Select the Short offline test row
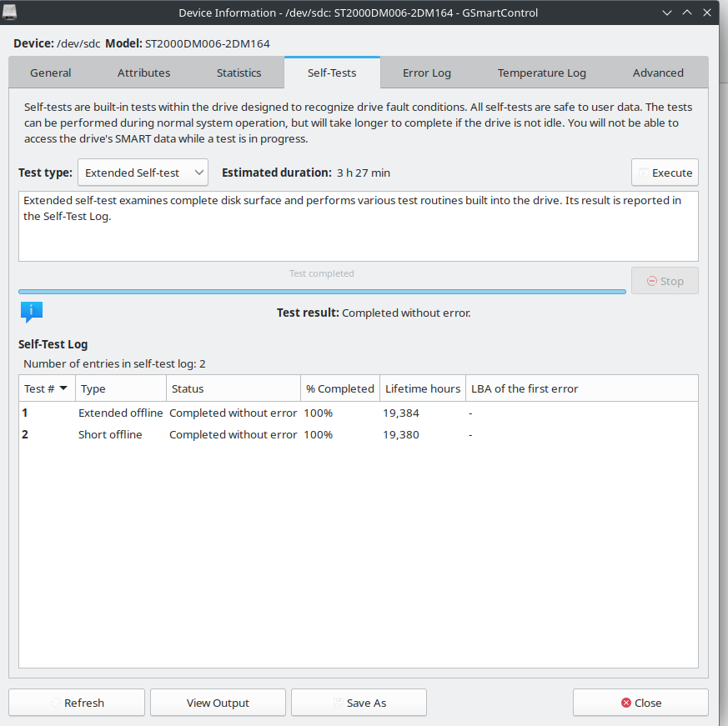Image resolution: width=728 pixels, height=726 pixels. click(359, 434)
